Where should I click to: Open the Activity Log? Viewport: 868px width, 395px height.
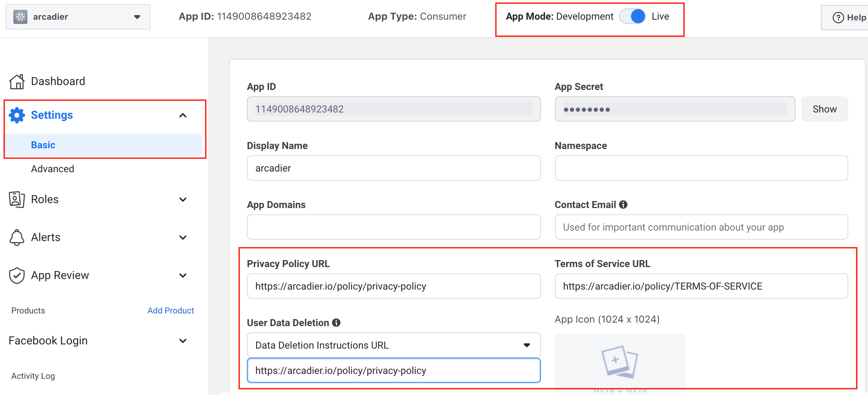[33, 376]
